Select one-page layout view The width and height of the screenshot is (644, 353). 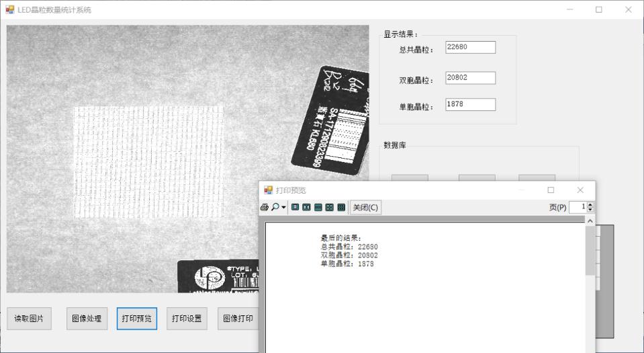(x=295, y=208)
